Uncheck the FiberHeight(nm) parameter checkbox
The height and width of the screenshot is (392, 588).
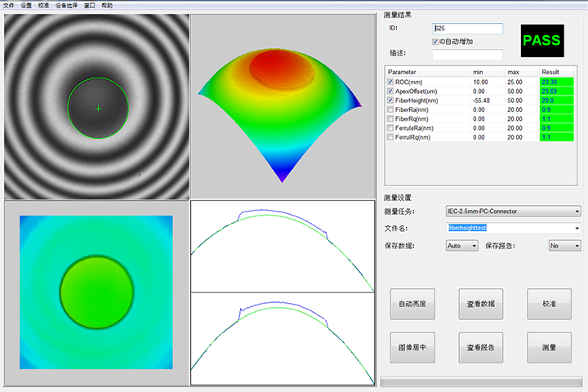(x=390, y=100)
